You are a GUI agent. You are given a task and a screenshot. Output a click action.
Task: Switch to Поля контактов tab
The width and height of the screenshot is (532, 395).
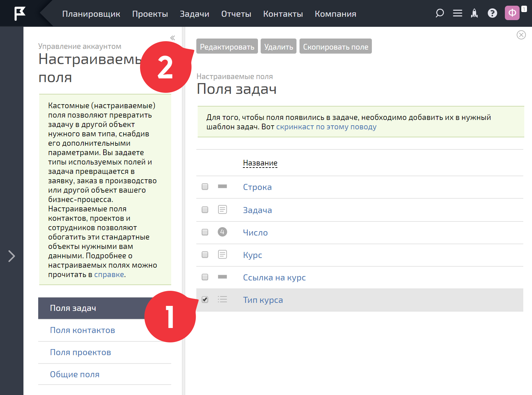pos(82,330)
